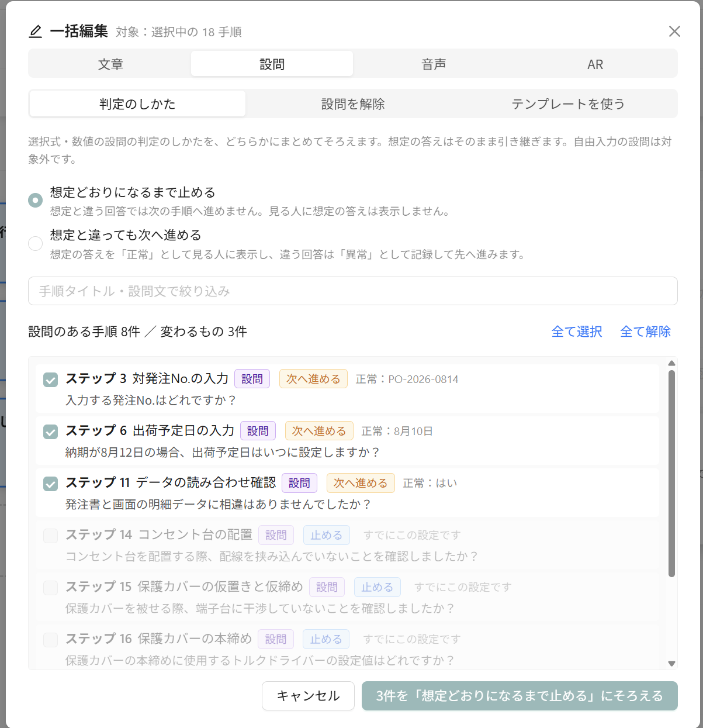Click the 設問 badge on ステップ 16
703x728 pixels.
click(x=276, y=639)
